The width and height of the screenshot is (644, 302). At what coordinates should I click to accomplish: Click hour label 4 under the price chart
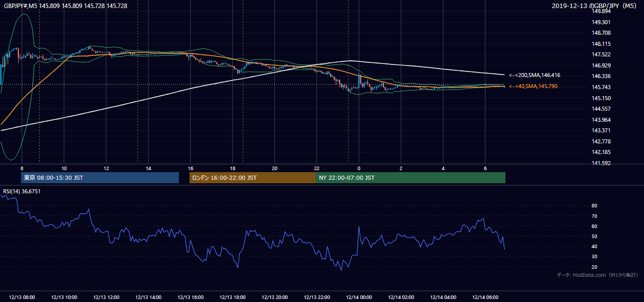(x=443, y=168)
